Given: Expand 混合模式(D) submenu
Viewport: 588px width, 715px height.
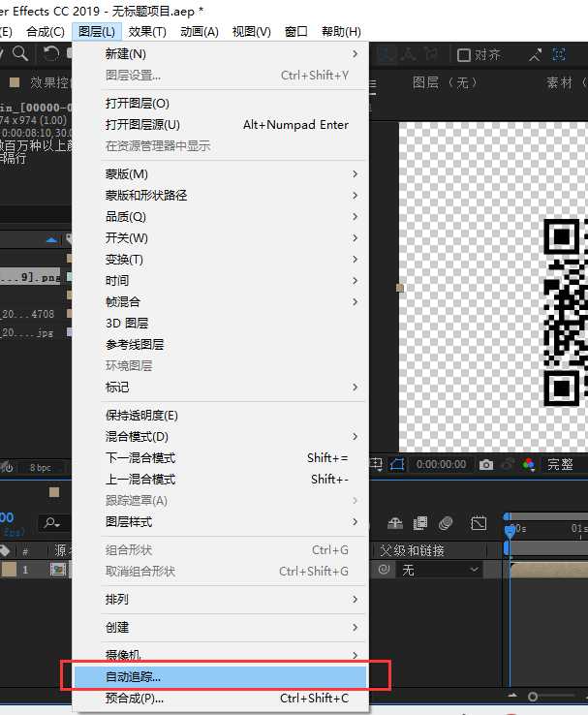Looking at the screenshot, I should [221, 436].
